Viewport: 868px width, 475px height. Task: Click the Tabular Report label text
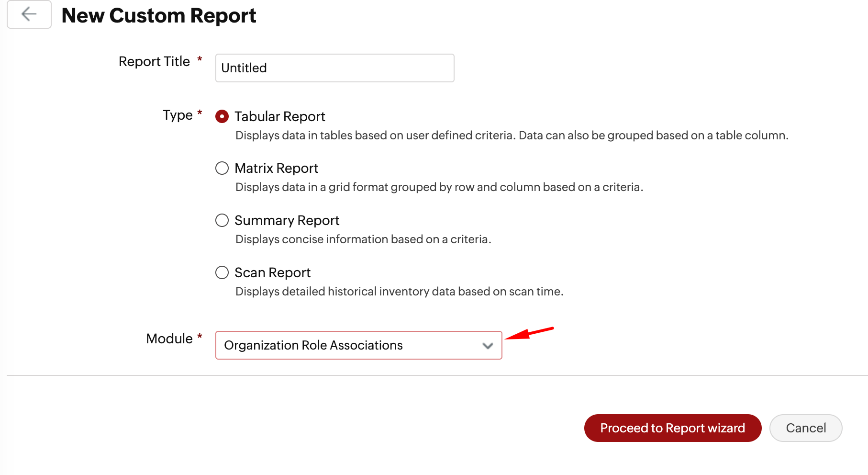pyautogui.click(x=279, y=116)
